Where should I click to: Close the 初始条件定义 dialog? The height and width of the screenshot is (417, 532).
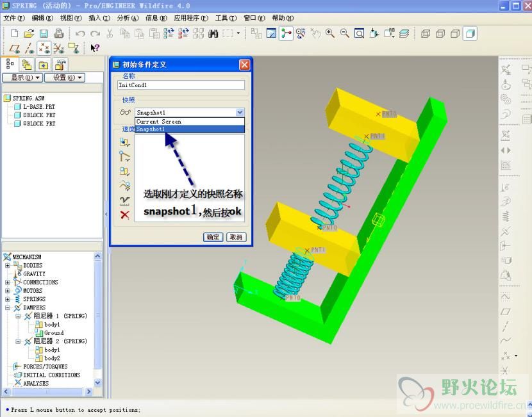(x=244, y=65)
